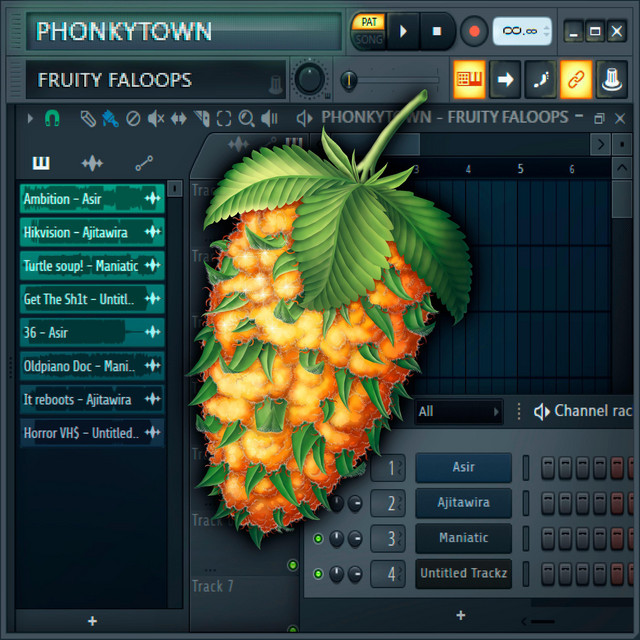Click the red Record button
This screenshot has height=640, width=640.
click(474, 31)
